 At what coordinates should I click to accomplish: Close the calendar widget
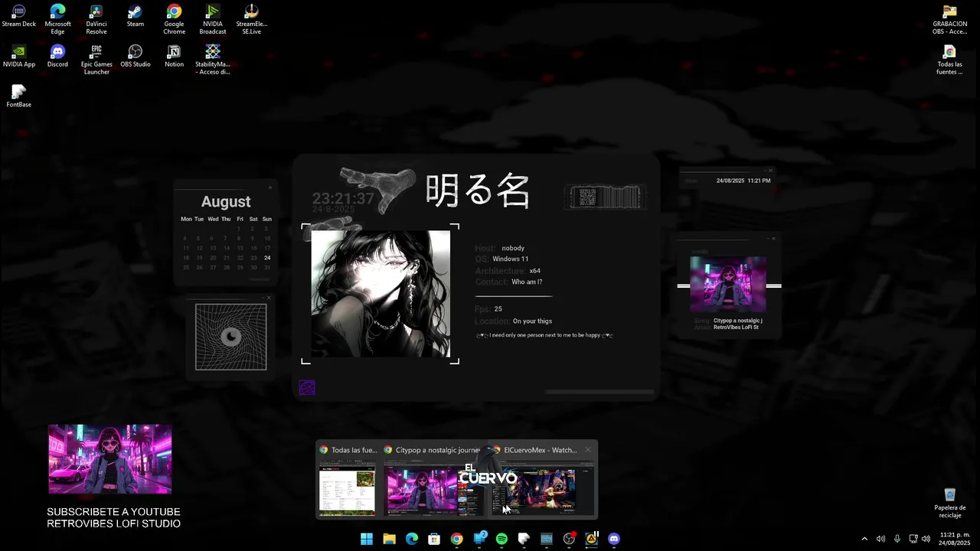click(x=269, y=187)
